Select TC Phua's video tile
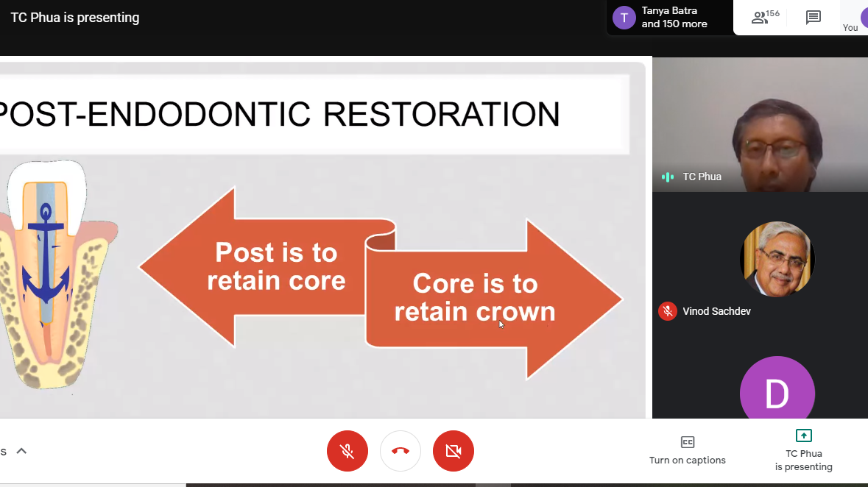 (760, 125)
